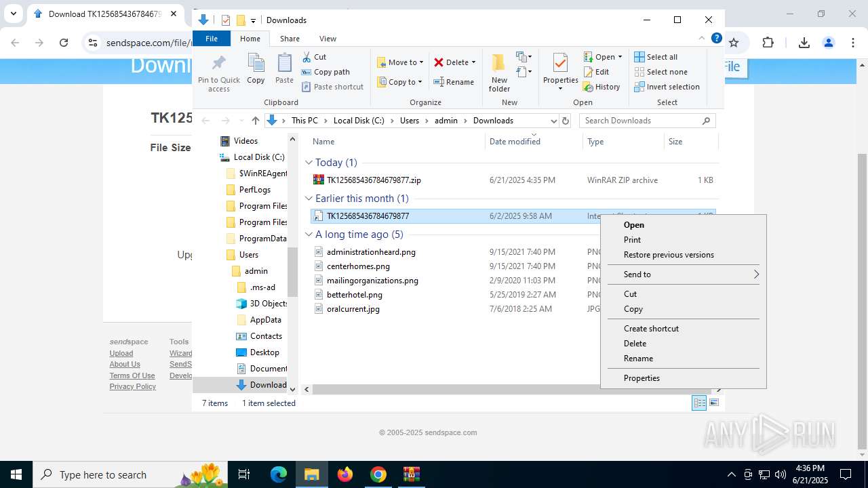Open Privacy Policy link
The height and width of the screenshot is (488, 868).
click(133, 386)
